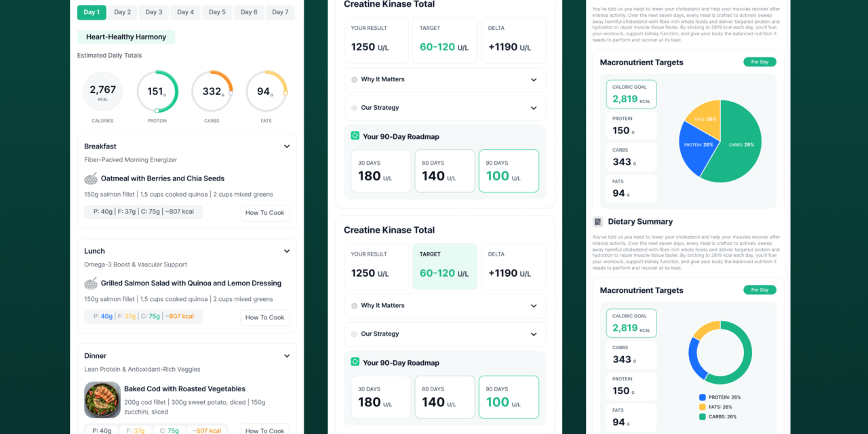
Task: Open the Baked Cod dish thumbnail
Action: 102,399
